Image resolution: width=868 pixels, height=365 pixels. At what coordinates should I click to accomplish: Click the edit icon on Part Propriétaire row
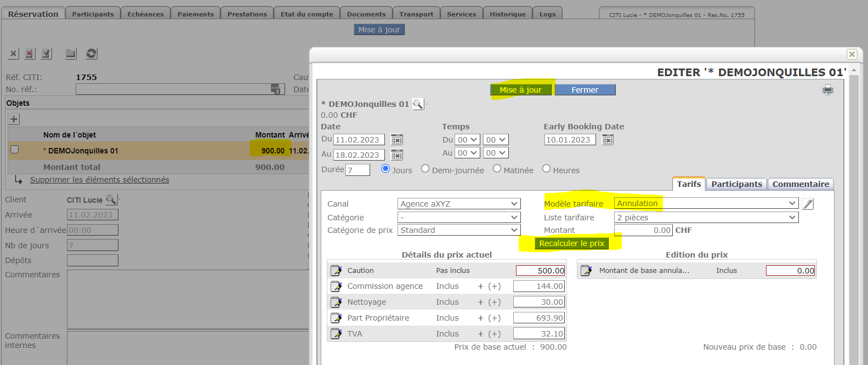[336, 318]
